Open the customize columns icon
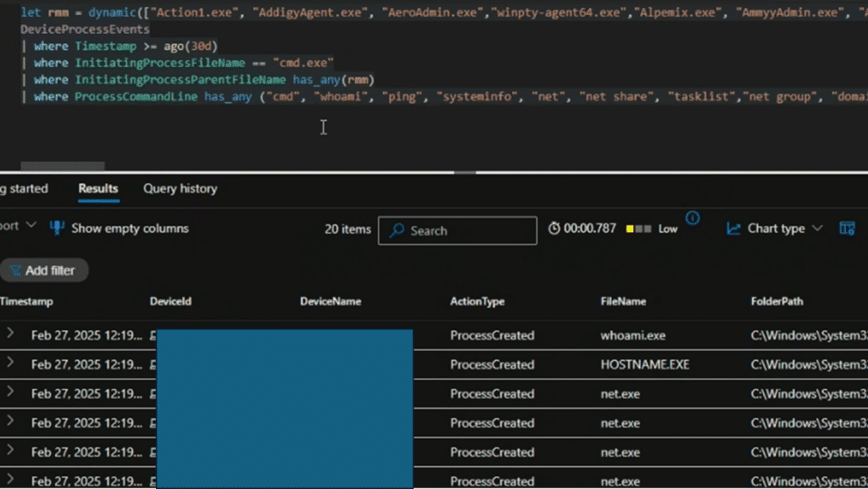Image resolution: width=868 pixels, height=489 pixels. (x=847, y=228)
